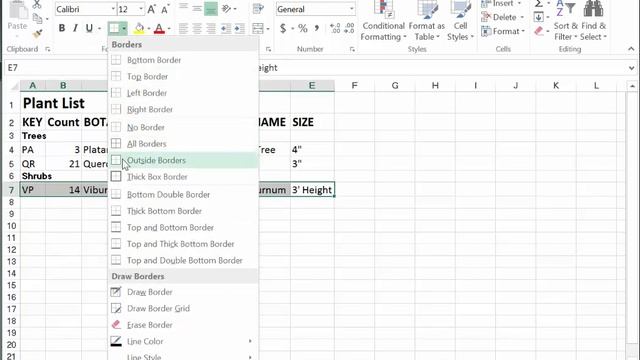
Task: Click the AutoSum sigma icon
Action: click(539, 4)
